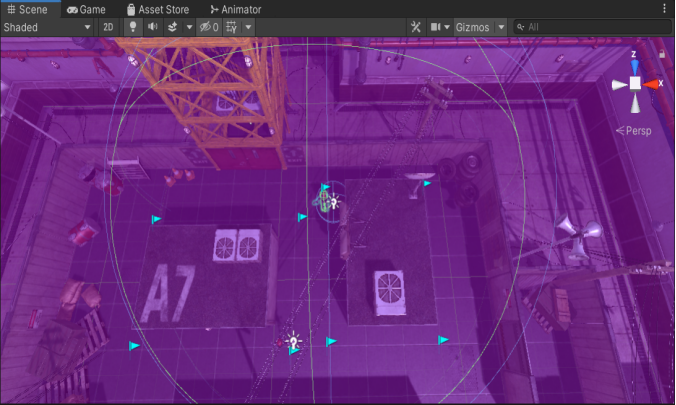Toggle scene audio speaker button

coord(153,27)
